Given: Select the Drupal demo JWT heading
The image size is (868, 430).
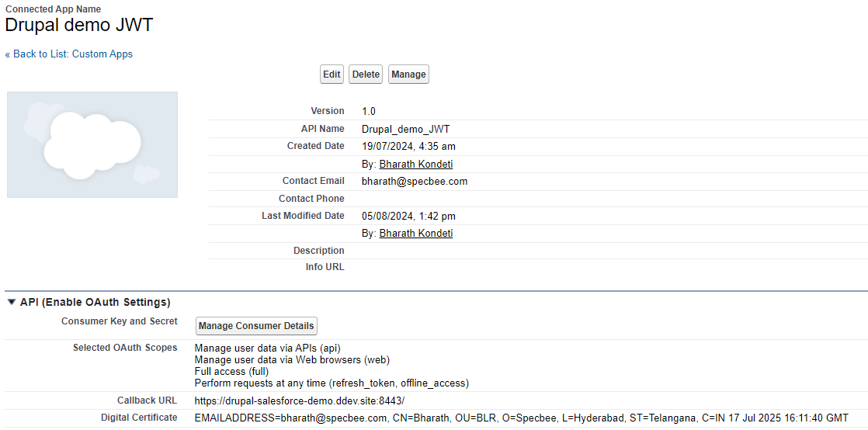Looking at the screenshot, I should pyautogui.click(x=79, y=25).
